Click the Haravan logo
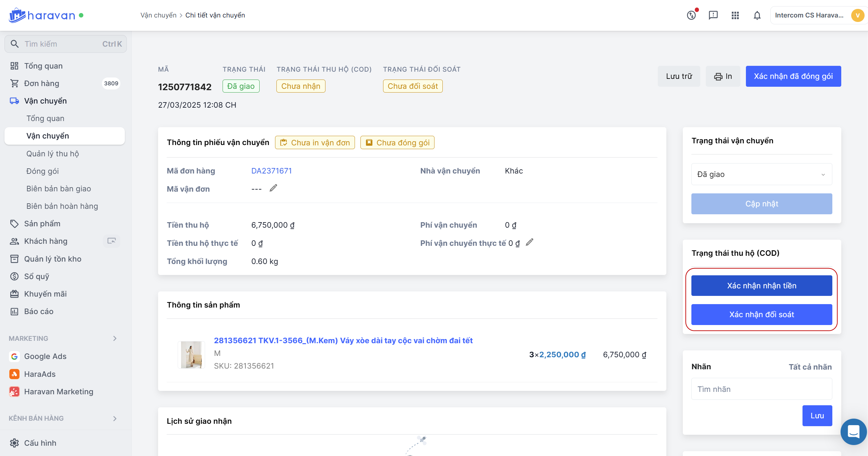Image resolution: width=868 pixels, height=456 pixels. tap(42, 15)
